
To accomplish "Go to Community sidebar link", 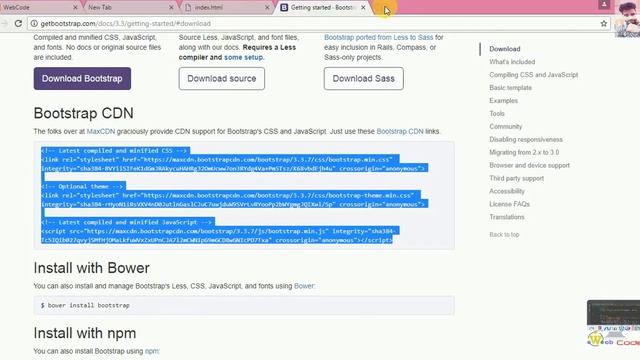I will [x=505, y=127].
